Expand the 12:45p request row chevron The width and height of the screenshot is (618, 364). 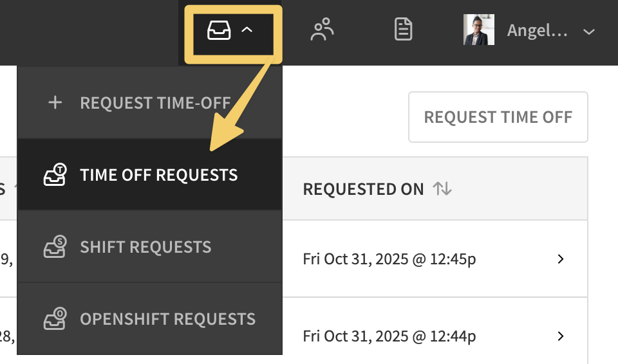tap(561, 259)
